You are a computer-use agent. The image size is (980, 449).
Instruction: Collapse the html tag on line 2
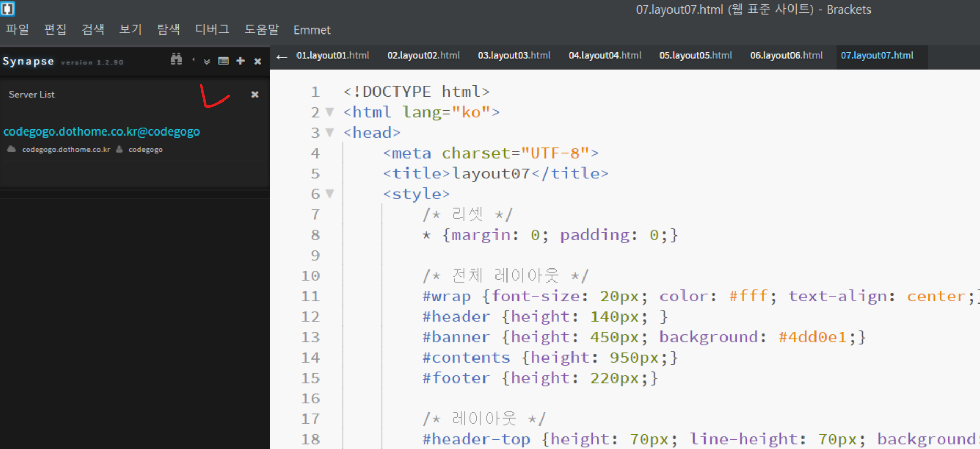pos(329,111)
